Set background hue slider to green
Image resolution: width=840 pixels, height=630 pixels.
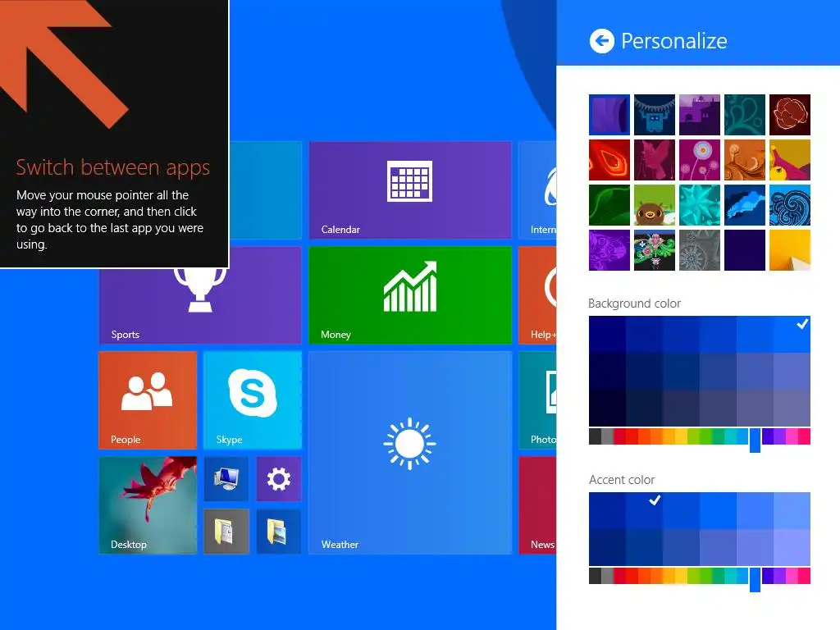click(706, 436)
